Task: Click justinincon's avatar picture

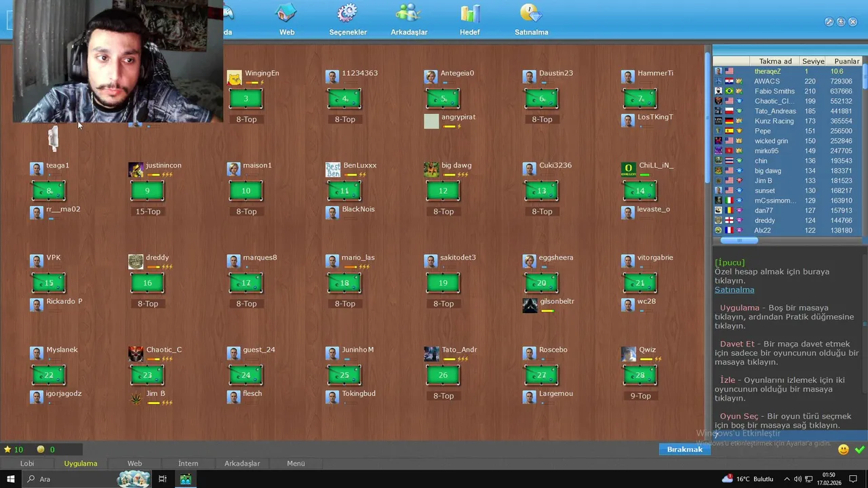Action: (136, 169)
